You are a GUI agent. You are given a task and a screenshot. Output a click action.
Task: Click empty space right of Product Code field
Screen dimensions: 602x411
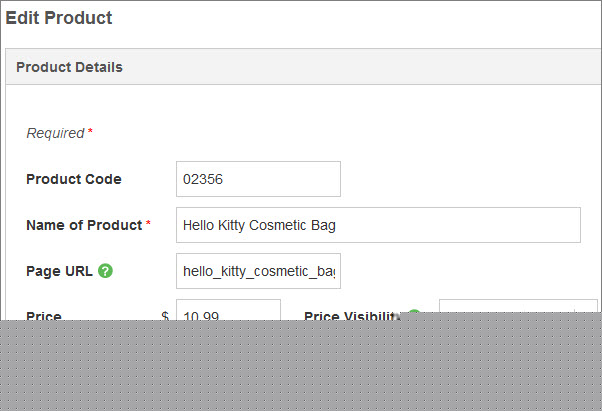461,179
